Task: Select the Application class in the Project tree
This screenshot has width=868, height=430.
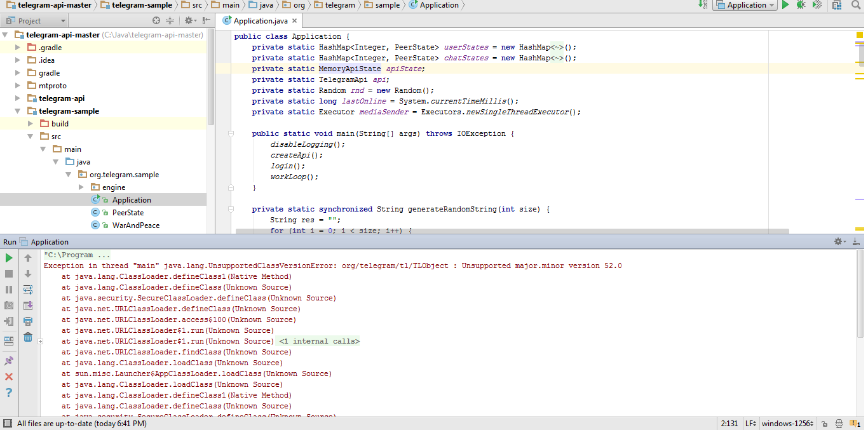Action: pos(132,200)
